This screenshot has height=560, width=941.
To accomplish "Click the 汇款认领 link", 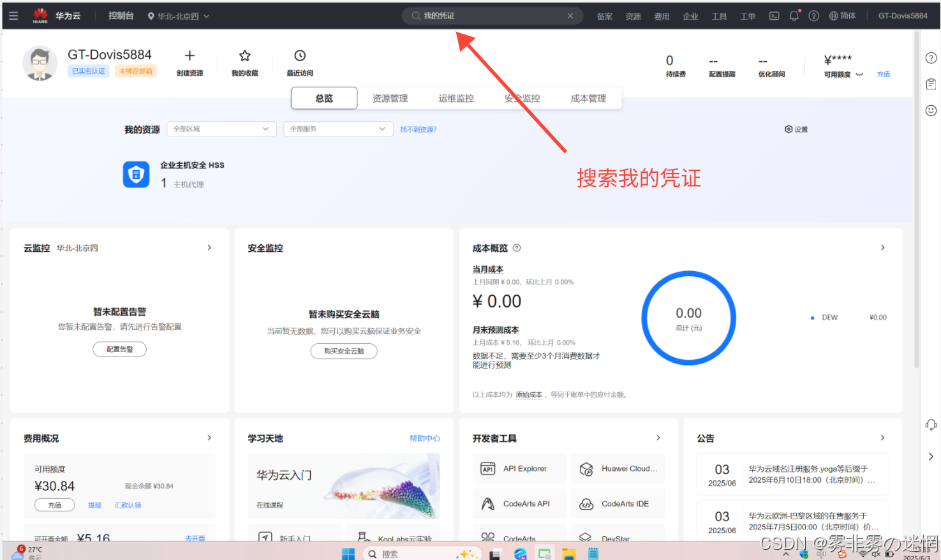I will tap(128, 505).
